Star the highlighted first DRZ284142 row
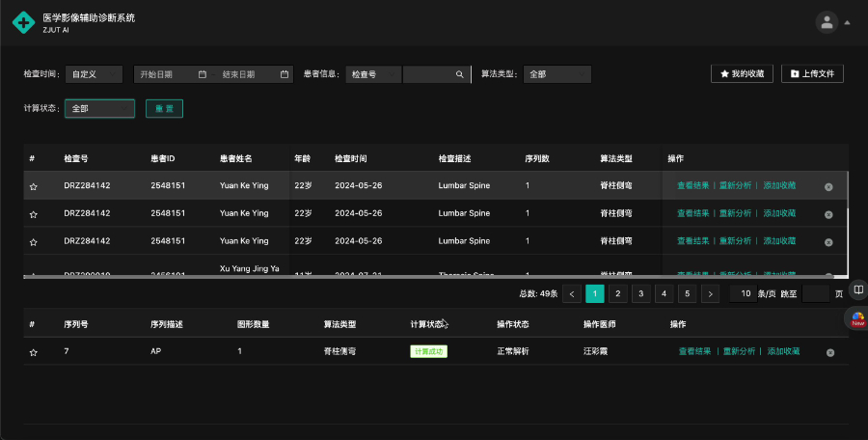This screenshot has height=440, width=868. (x=33, y=187)
